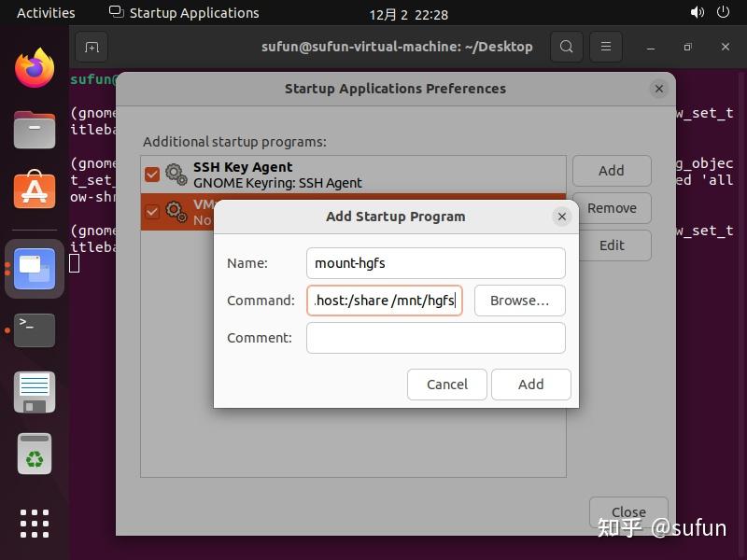Confirm with the Add button in the dialog

(530, 384)
